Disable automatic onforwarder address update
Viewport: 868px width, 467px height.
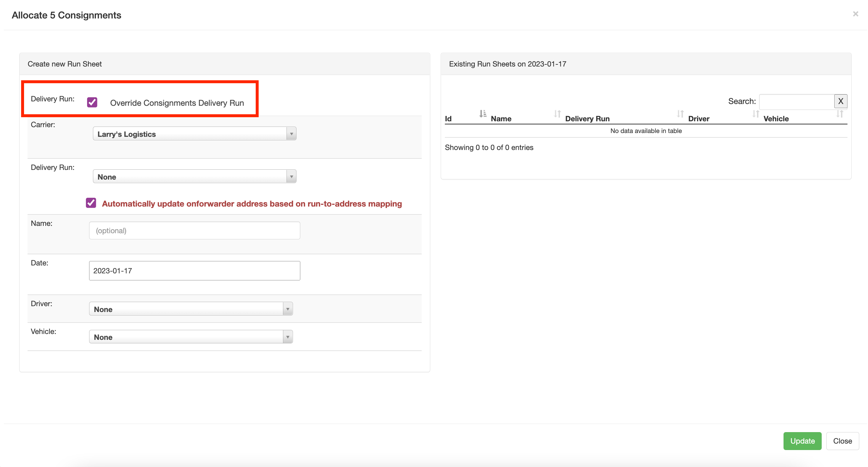(91, 203)
